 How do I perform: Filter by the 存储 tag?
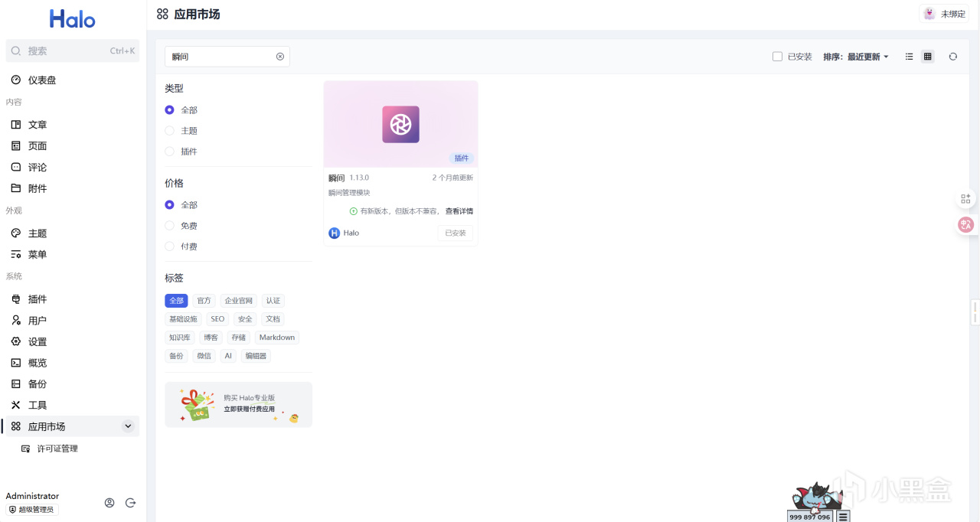[x=239, y=338]
